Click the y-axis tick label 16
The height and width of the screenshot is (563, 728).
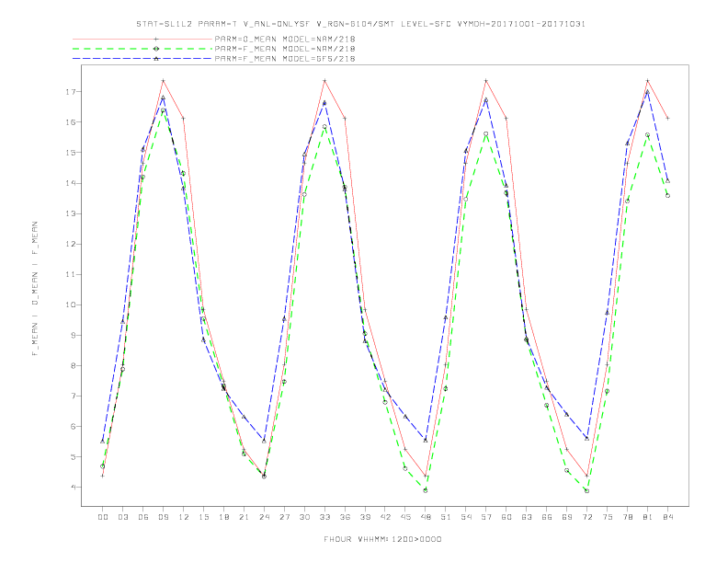click(70, 122)
